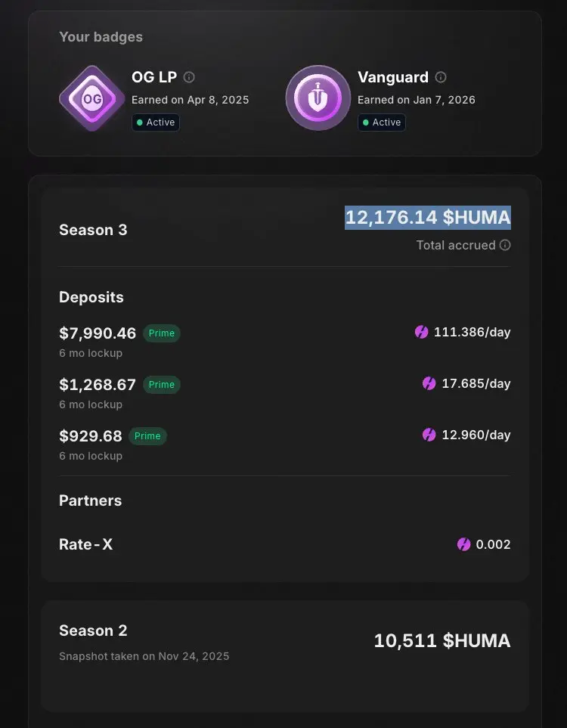
Task: Click the feather icon beside 111.386/day
Action: pos(421,332)
